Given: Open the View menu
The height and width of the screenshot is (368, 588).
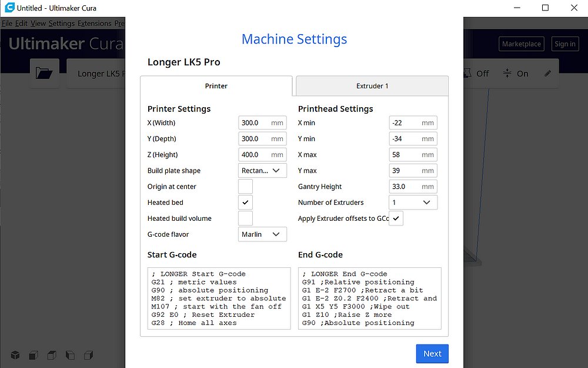Looking at the screenshot, I should 38,24.
